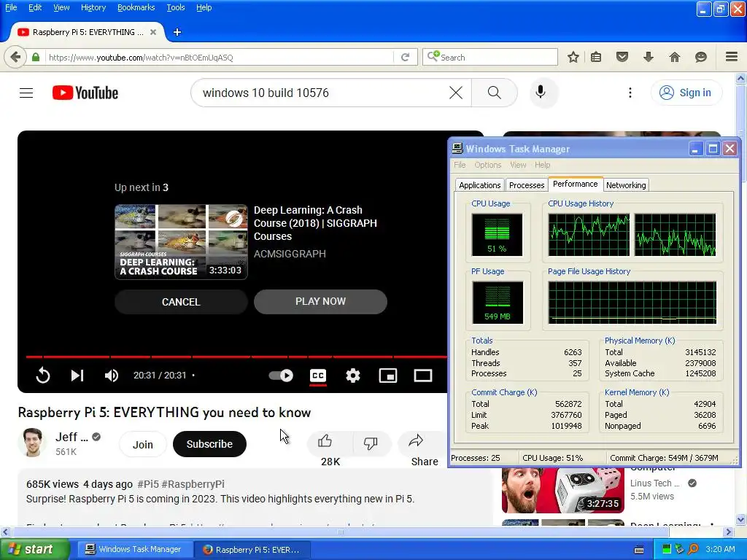Focus the browser URL address field
This screenshot has width=747, height=560.
point(219,57)
